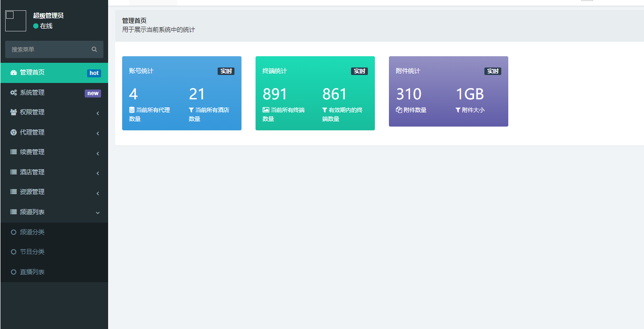This screenshot has width=644, height=329.
Task: Expand the 权限管理 menu arrow
Action: click(x=98, y=113)
